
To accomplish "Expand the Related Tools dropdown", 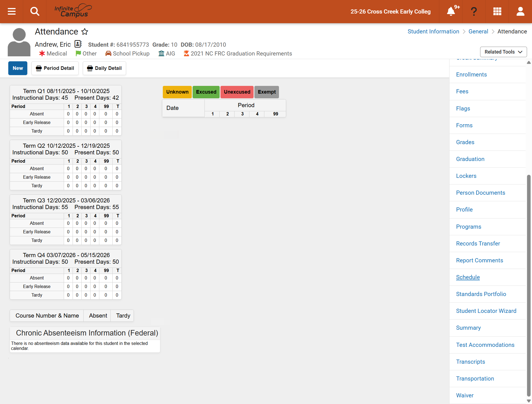I will point(503,52).
